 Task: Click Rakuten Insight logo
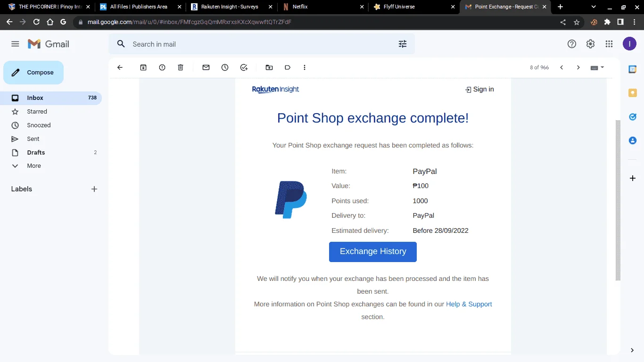click(275, 89)
